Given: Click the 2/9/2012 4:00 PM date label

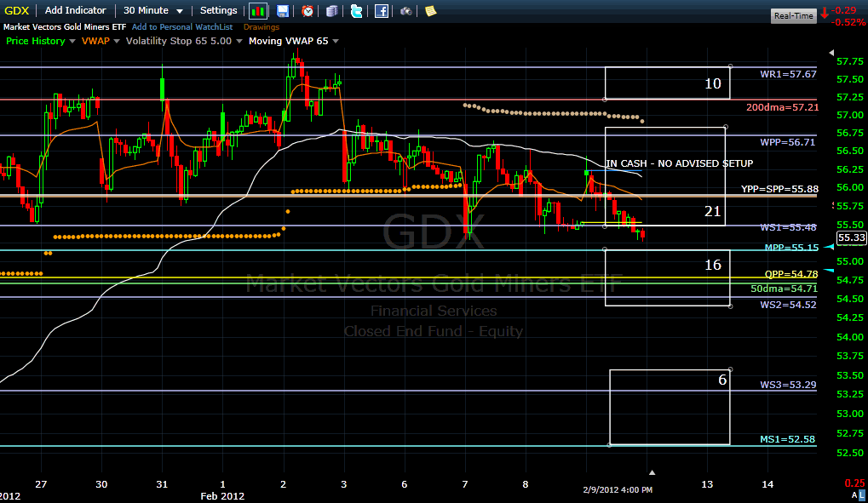Looking at the screenshot, I should click(x=618, y=489).
